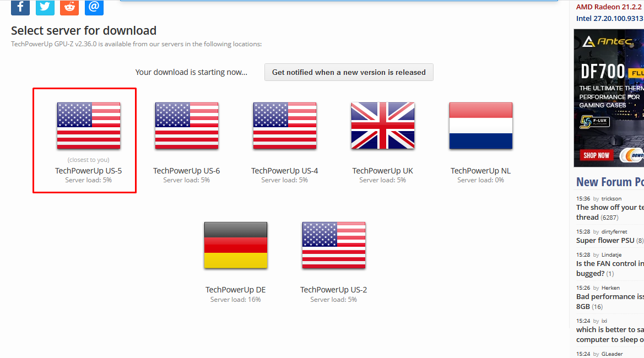This screenshot has width=644, height=358.
Task: Select the TechPowerUp US-2 server name
Action: click(333, 290)
